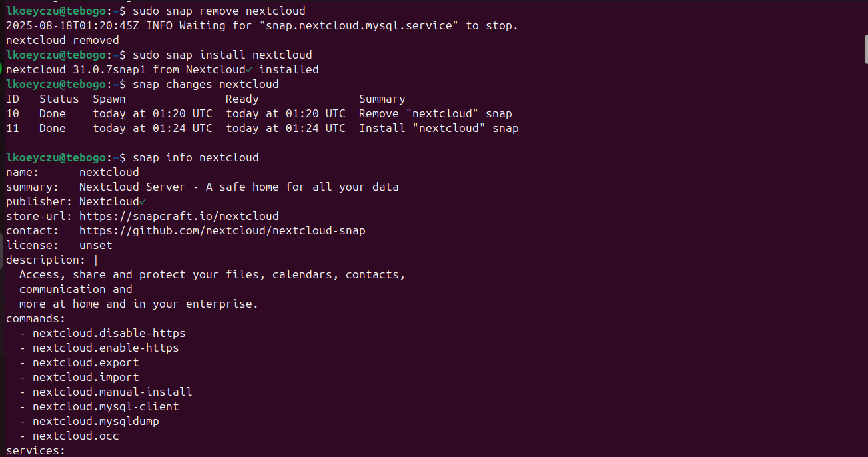Click the green checkmark in the installed line
868x457 pixels.
coord(249,69)
